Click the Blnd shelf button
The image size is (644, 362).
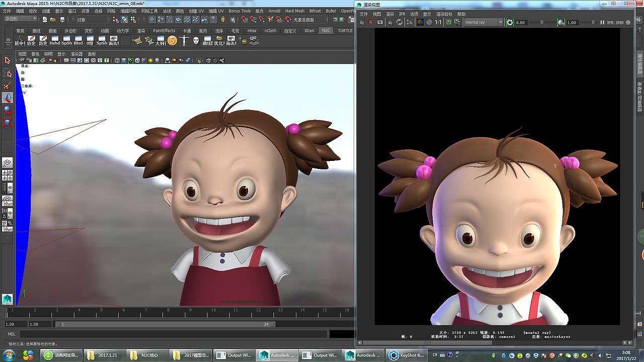pos(78,41)
